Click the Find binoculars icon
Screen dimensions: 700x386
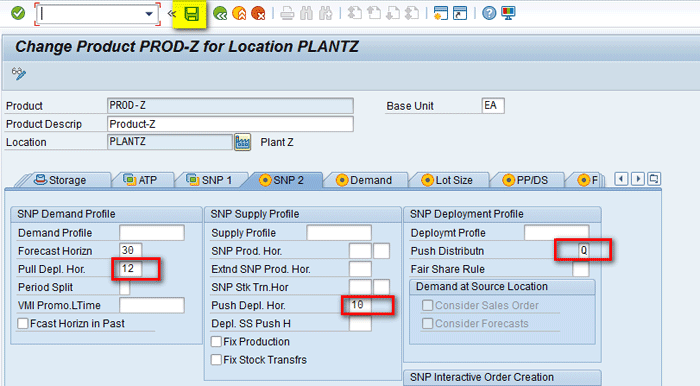[306, 14]
